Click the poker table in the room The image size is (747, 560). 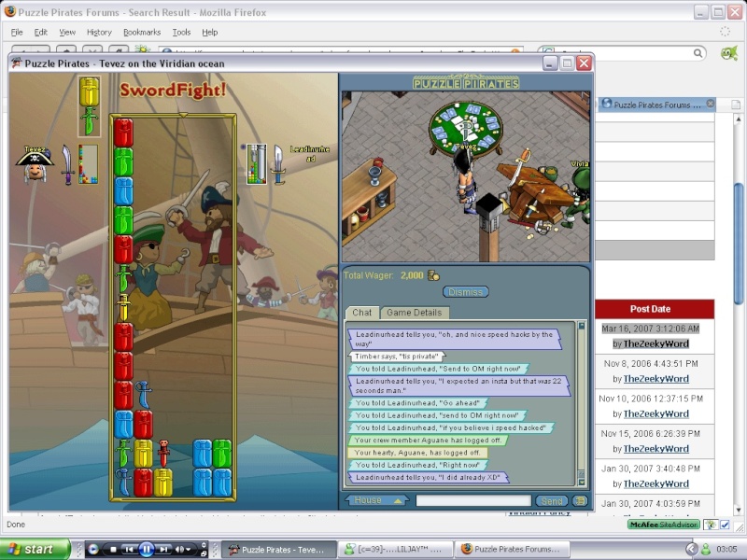(465, 127)
